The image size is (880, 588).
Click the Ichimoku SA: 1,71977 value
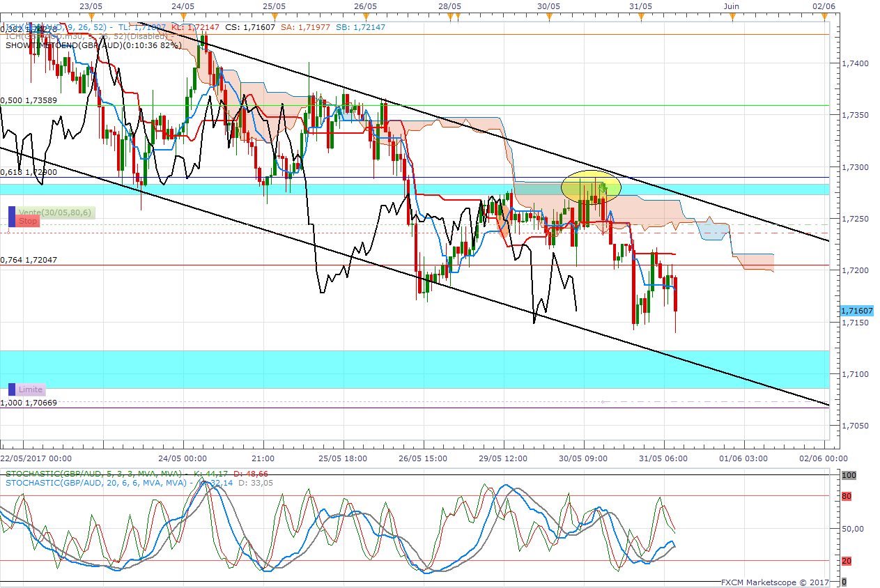(307, 27)
